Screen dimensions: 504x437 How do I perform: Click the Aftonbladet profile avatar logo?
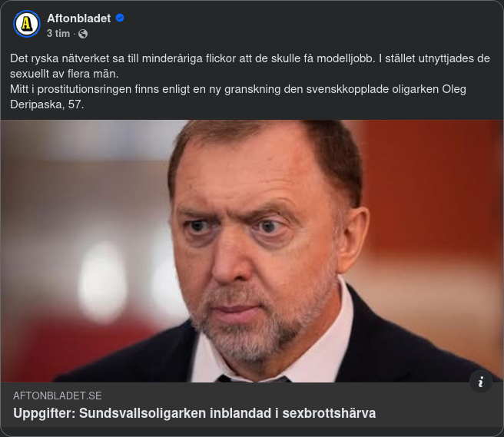tap(28, 25)
